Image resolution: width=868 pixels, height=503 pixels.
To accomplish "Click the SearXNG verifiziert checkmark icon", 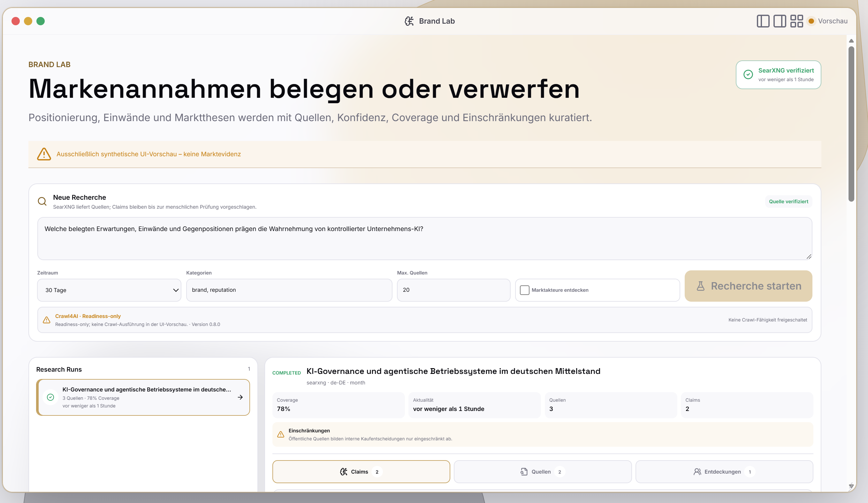I will (x=748, y=74).
